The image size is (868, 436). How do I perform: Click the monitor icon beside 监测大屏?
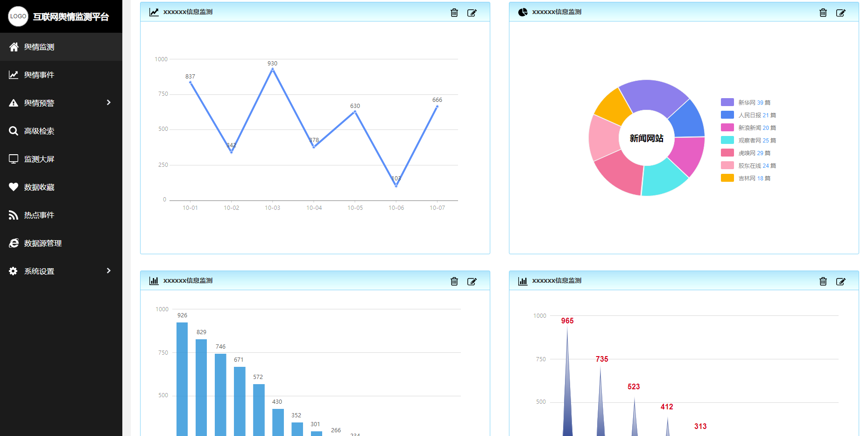click(x=14, y=159)
